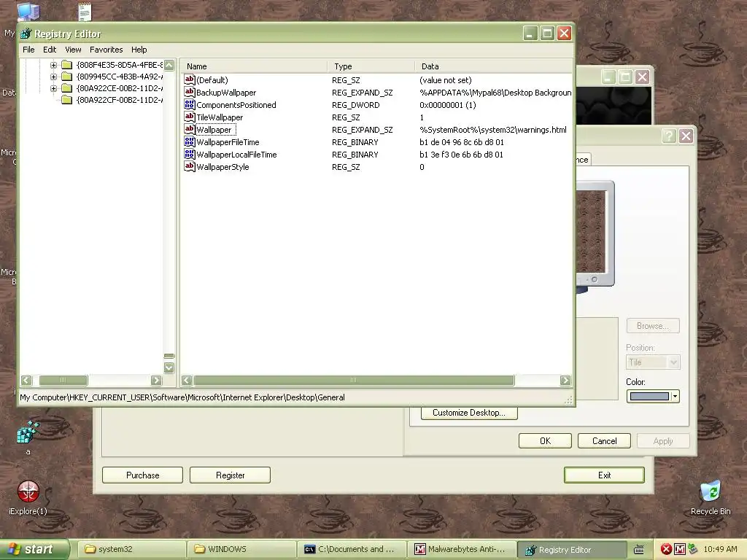Click the values pane horizontal scrollbar thumb
The height and width of the screenshot is (560, 747).
tap(354, 380)
